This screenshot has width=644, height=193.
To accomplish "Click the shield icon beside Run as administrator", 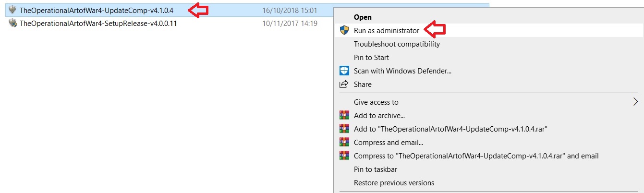I will (344, 30).
